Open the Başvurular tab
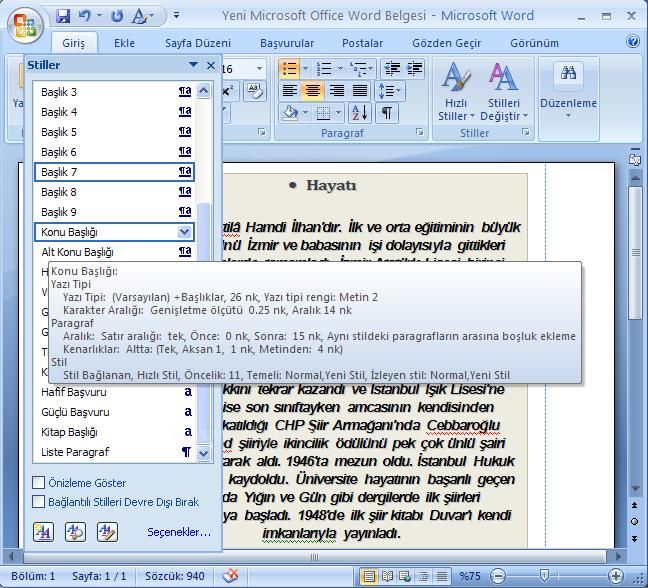Viewport: 648px width, 588px height. [x=287, y=43]
